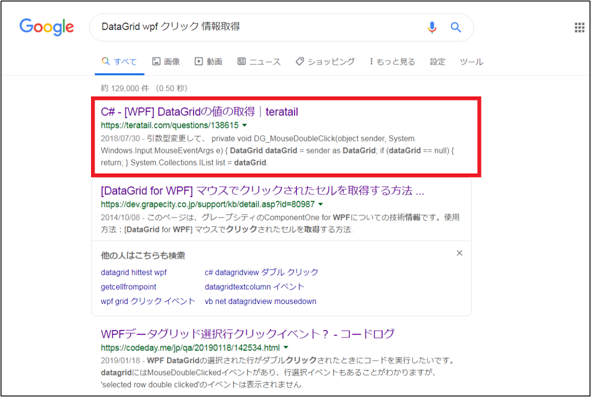The image size is (591, 397).
Task: Open the ツール menu
Action: 471,61
